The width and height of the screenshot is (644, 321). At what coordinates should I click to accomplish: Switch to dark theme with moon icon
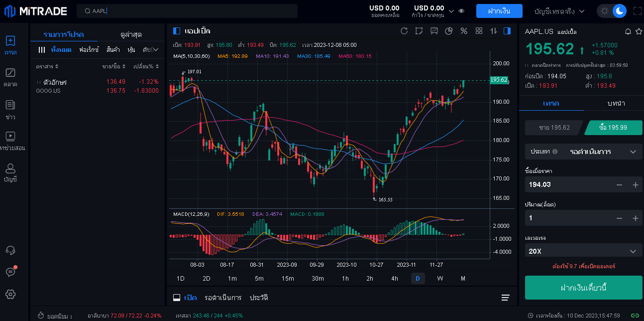click(x=619, y=11)
